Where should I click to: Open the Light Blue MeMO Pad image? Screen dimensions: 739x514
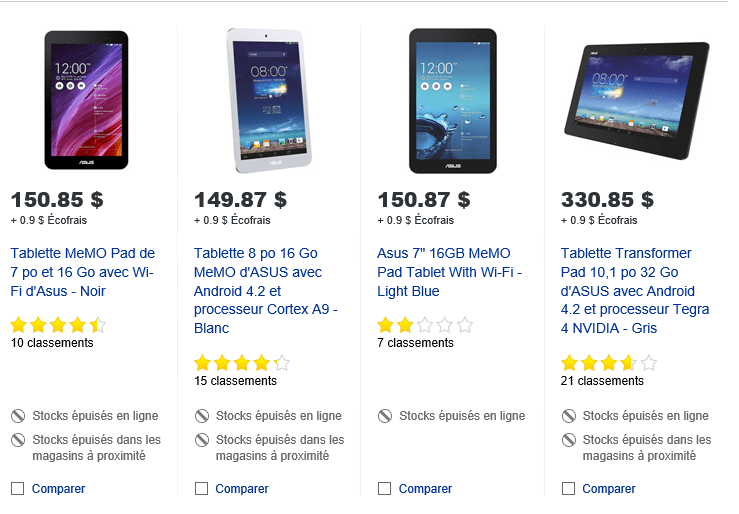point(453,100)
